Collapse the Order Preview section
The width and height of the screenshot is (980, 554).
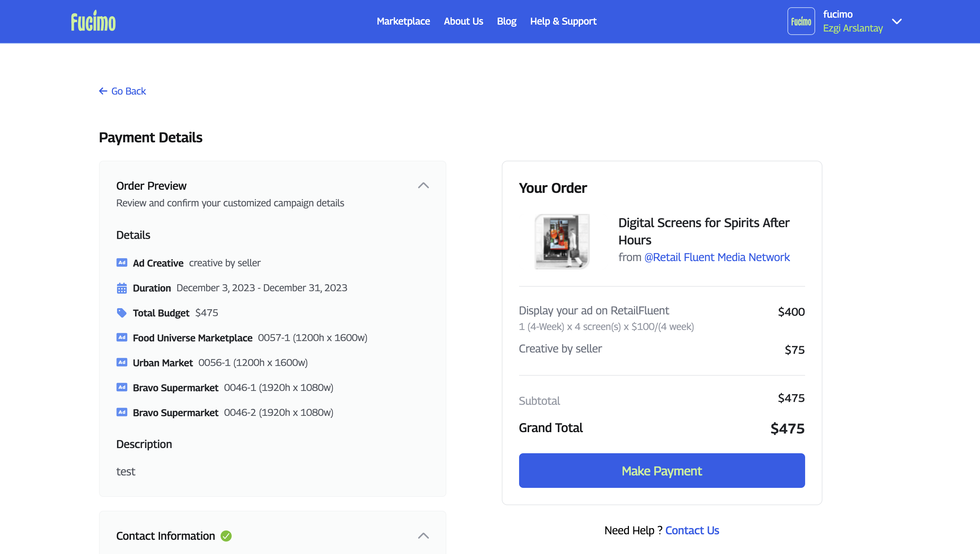click(423, 185)
